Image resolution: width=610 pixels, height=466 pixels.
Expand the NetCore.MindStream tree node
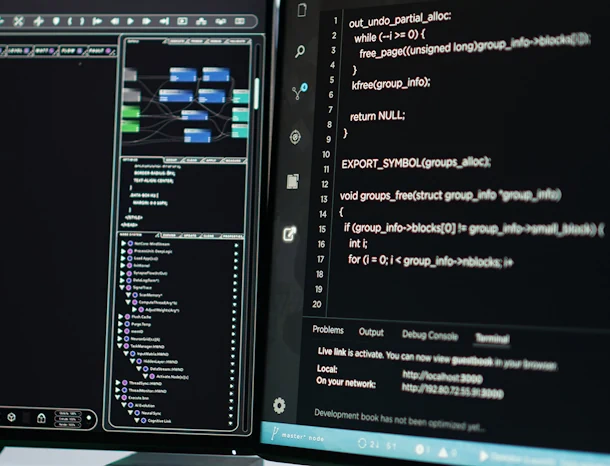pyautogui.click(x=124, y=244)
